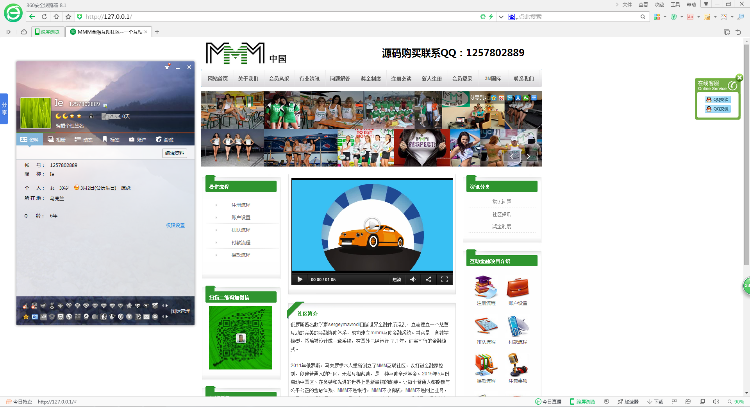Click the first QQ contact button in service widget
The height and width of the screenshot is (407, 750).
(x=717, y=99)
